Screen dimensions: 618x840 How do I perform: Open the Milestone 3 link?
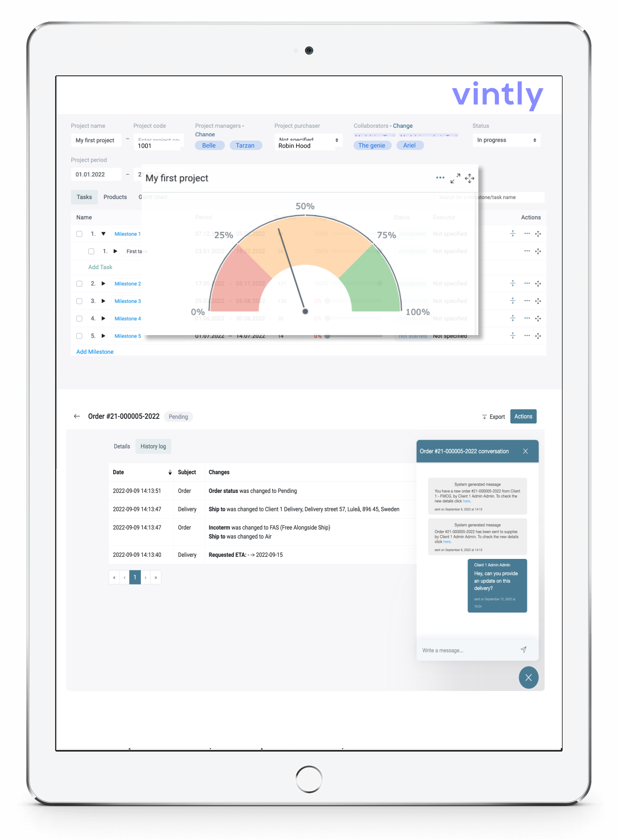click(x=128, y=301)
